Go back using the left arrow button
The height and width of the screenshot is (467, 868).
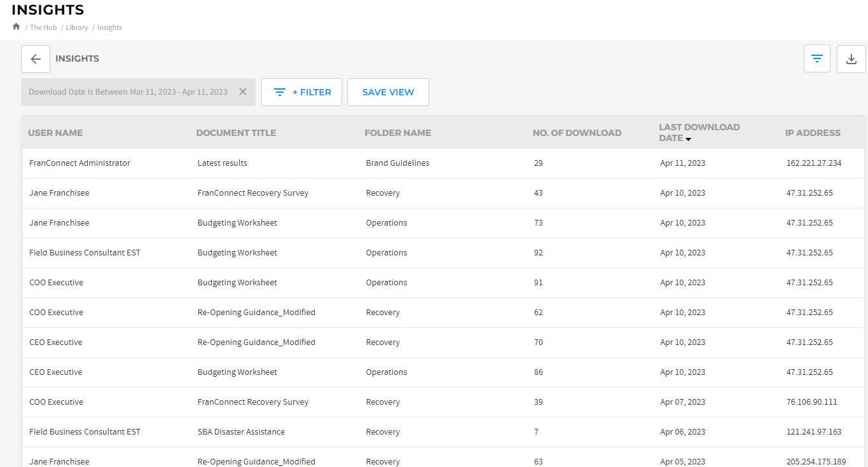36,59
